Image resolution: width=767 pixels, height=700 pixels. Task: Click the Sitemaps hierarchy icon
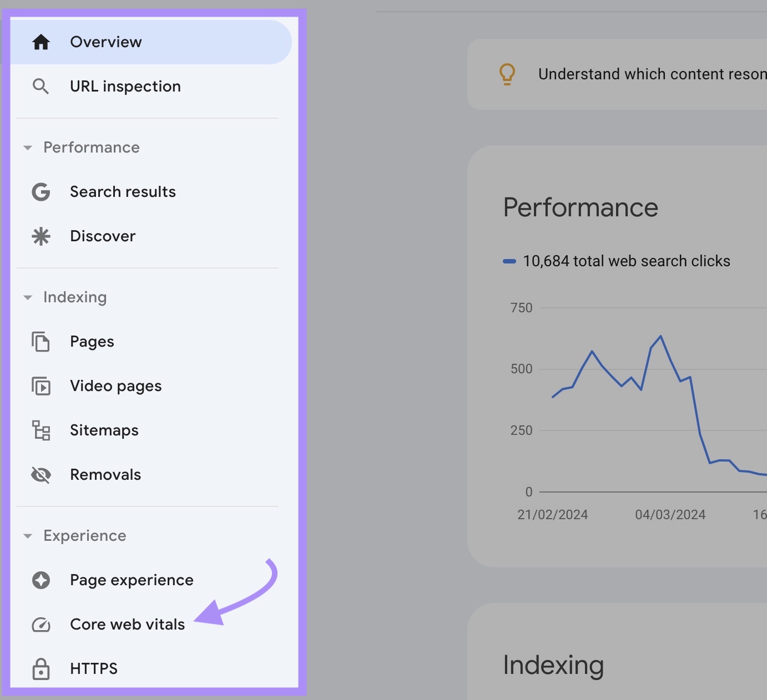(41, 430)
